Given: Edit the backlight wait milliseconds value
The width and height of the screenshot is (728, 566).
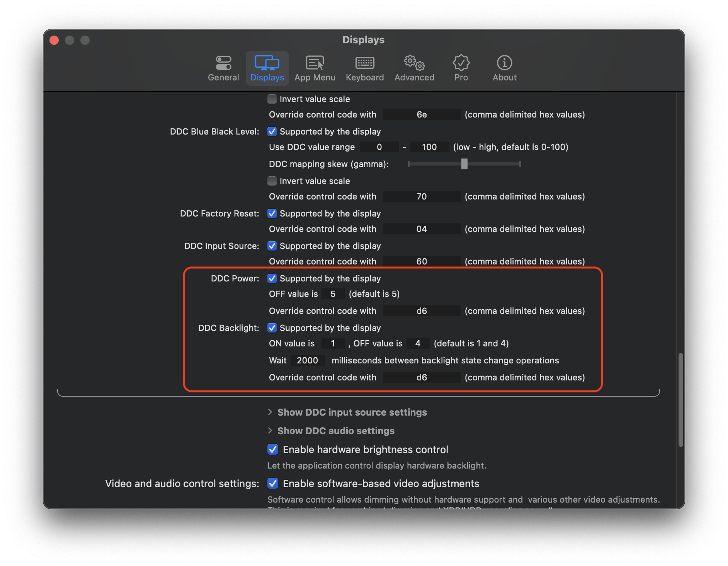Looking at the screenshot, I should click(308, 360).
